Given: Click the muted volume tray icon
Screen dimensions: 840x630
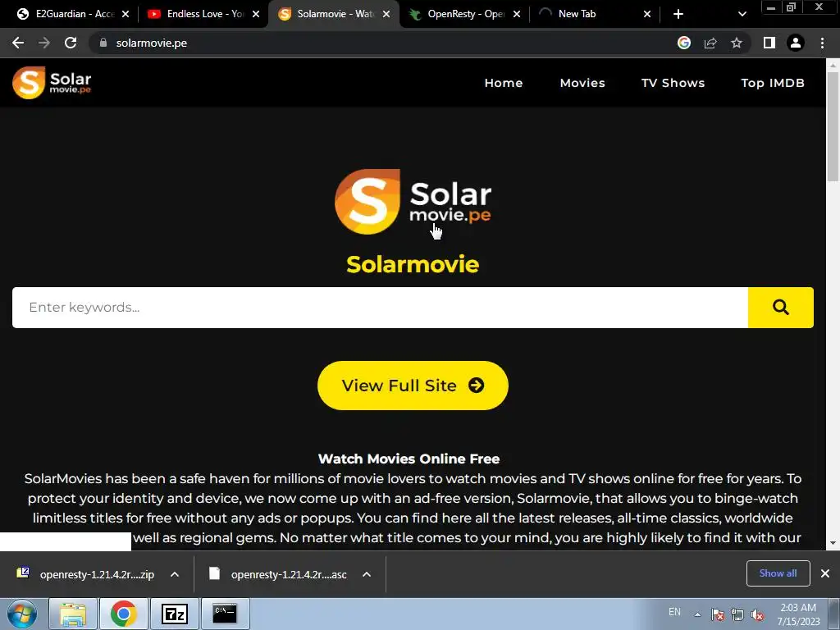Looking at the screenshot, I should point(757,614).
